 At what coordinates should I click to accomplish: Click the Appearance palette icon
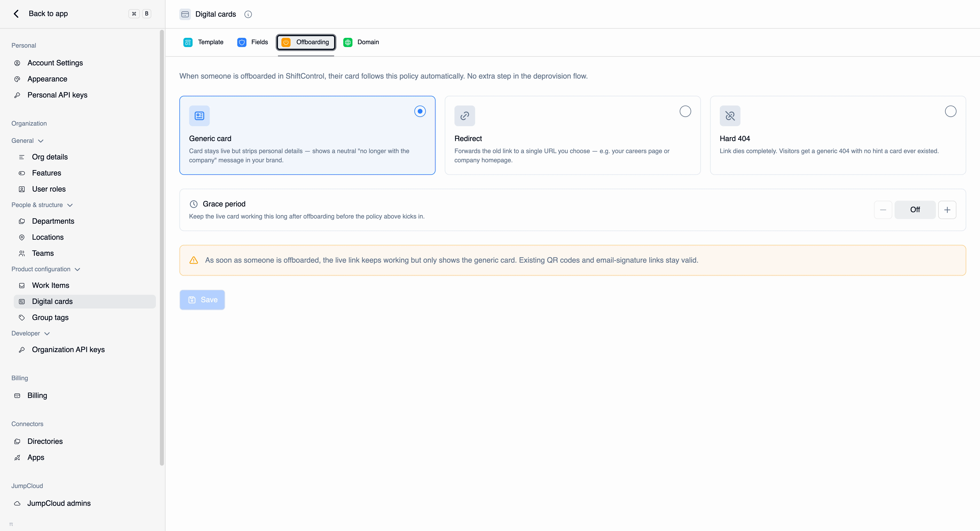tap(17, 79)
